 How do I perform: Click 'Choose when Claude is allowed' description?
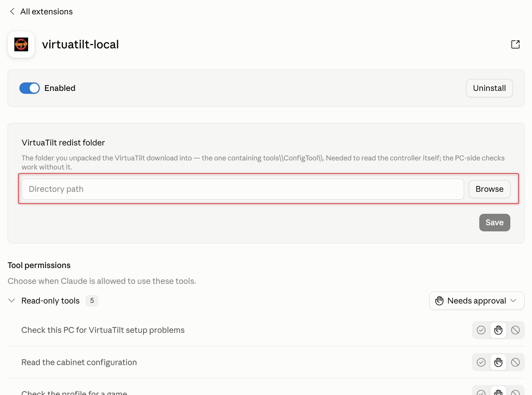(102, 281)
